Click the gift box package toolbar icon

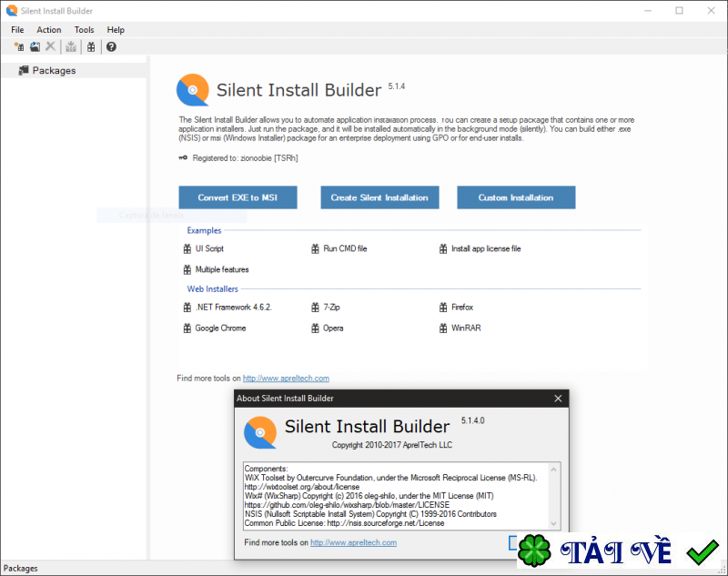pos(91,46)
